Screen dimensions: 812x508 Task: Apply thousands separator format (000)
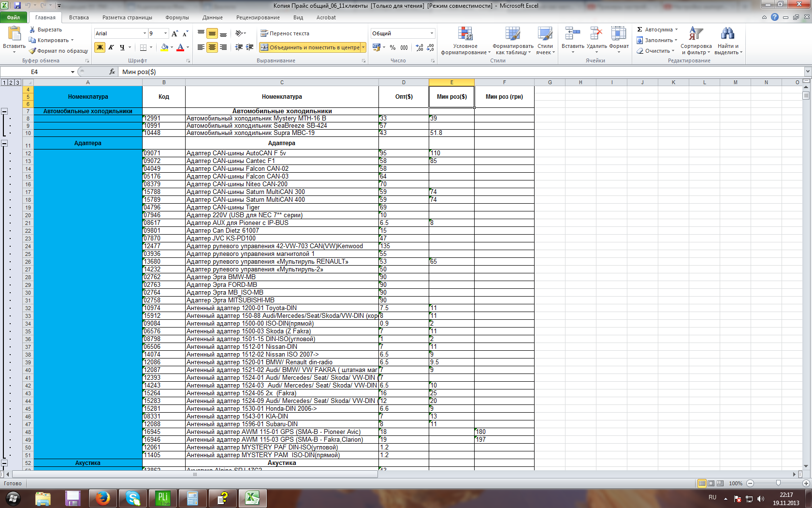[404, 47]
